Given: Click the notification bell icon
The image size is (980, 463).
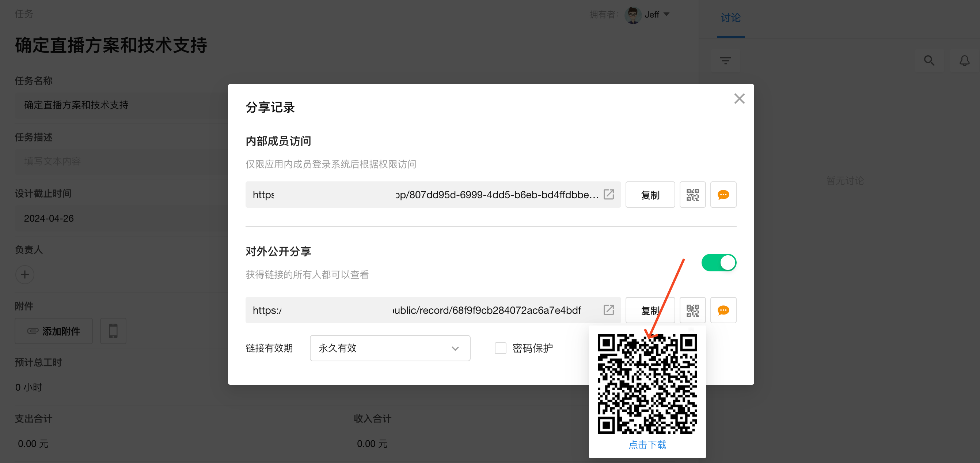Looking at the screenshot, I should click(964, 61).
